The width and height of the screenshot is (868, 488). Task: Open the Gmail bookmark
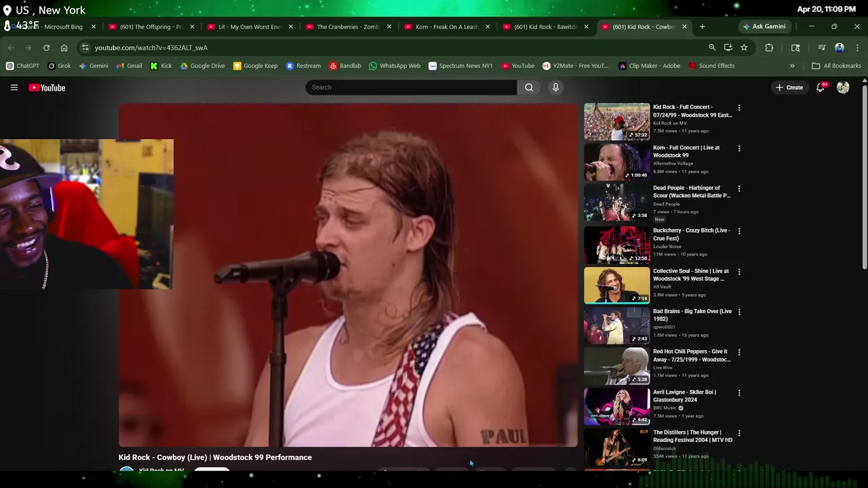[129, 66]
